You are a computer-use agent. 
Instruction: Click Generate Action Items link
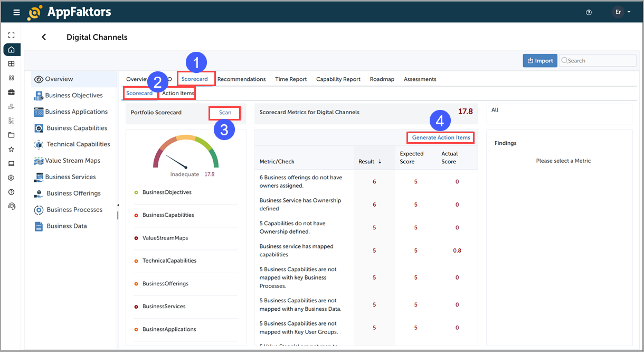[441, 137]
